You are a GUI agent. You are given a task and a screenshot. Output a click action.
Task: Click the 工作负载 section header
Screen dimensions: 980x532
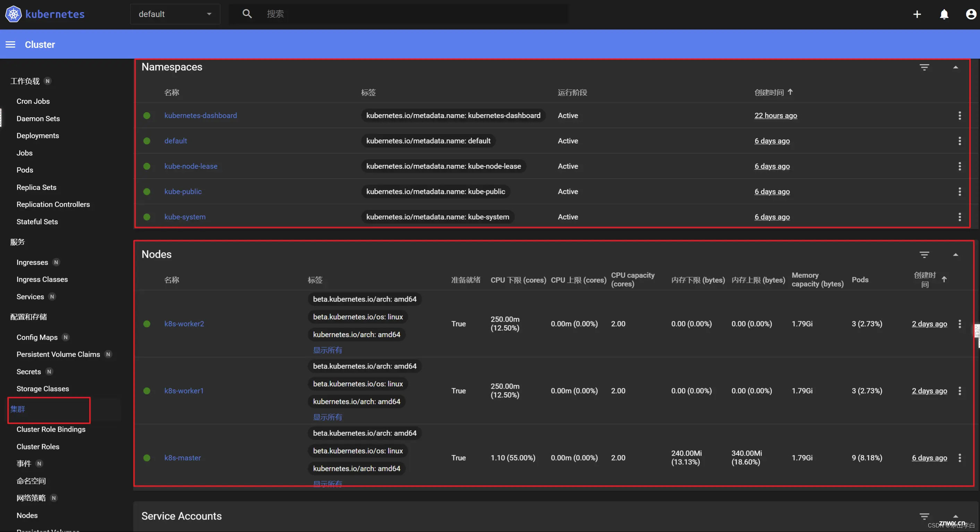coord(25,81)
